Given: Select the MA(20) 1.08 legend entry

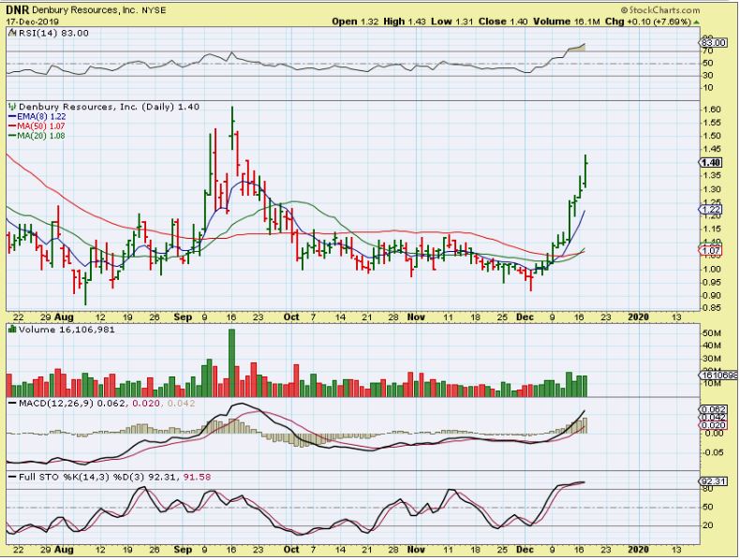Looking at the screenshot, I should [x=37, y=136].
